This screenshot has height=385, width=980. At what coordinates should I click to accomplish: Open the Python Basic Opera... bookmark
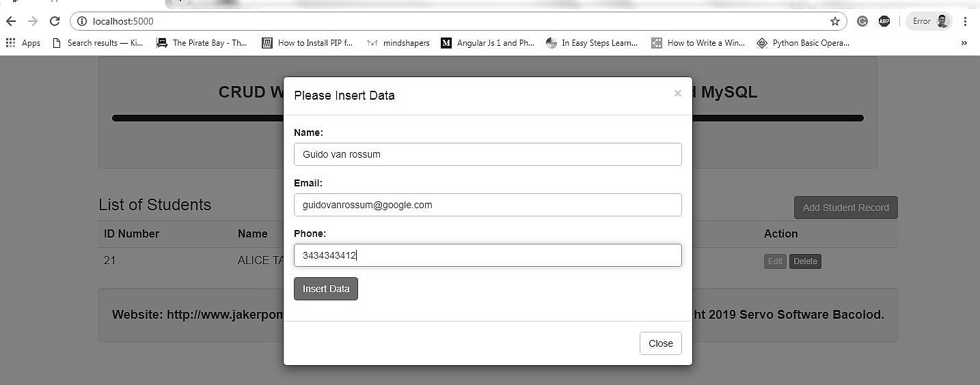pos(803,43)
